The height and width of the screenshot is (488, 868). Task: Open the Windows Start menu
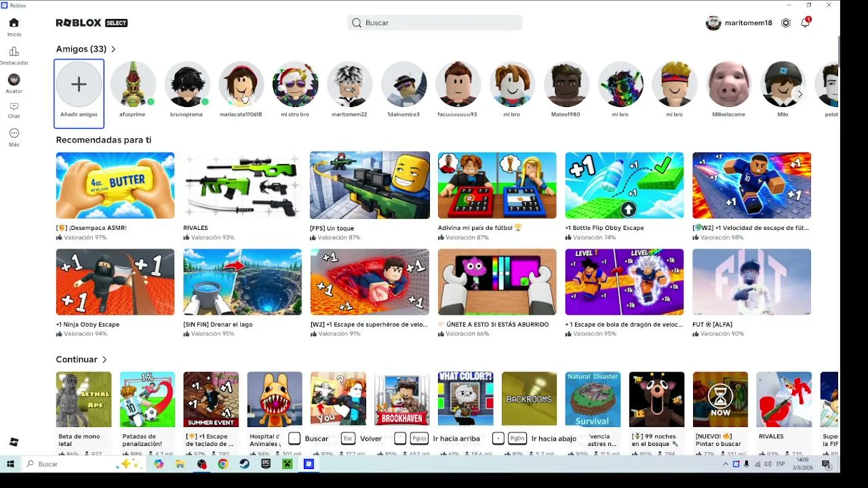(x=10, y=464)
